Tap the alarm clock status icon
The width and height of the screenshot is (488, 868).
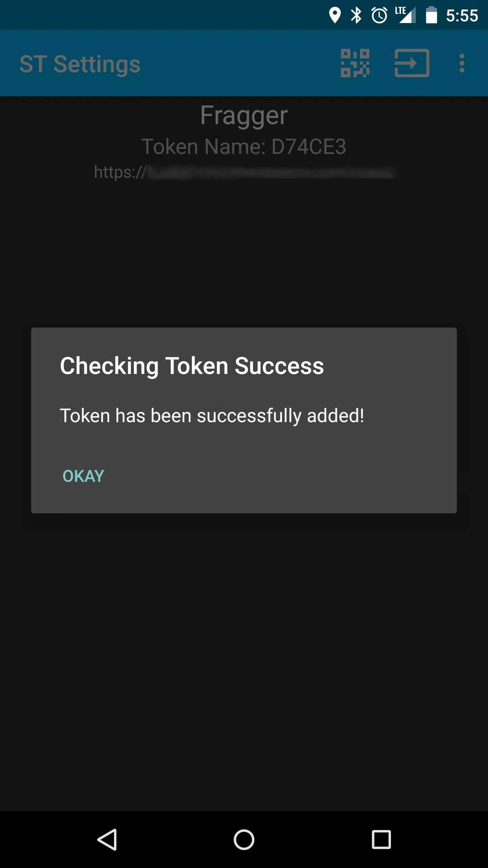click(x=379, y=15)
